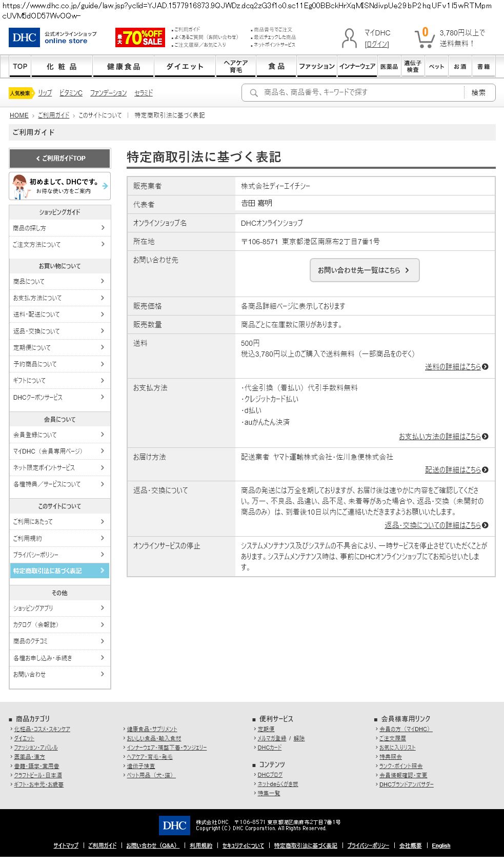Go to the ダイエット category tab
The image size is (504, 864).
tap(185, 67)
